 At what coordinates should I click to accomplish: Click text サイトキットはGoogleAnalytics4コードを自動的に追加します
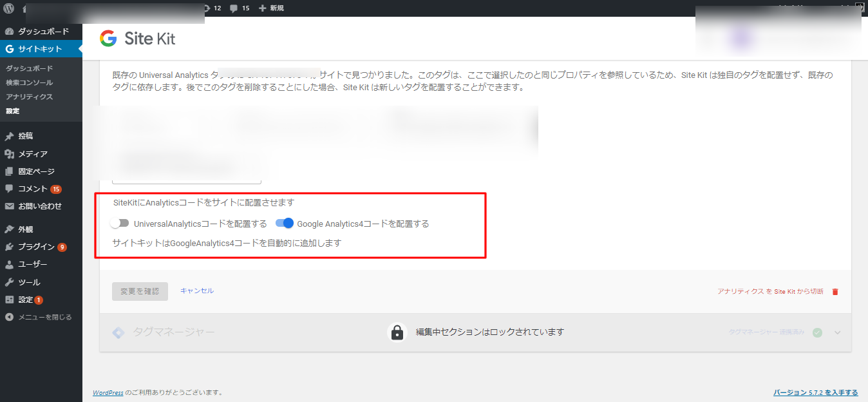227,244
